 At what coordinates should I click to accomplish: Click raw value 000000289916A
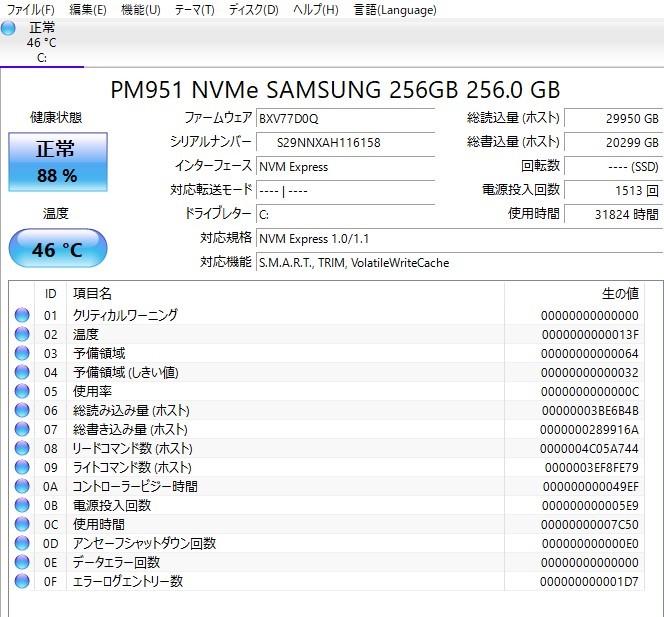589,429
